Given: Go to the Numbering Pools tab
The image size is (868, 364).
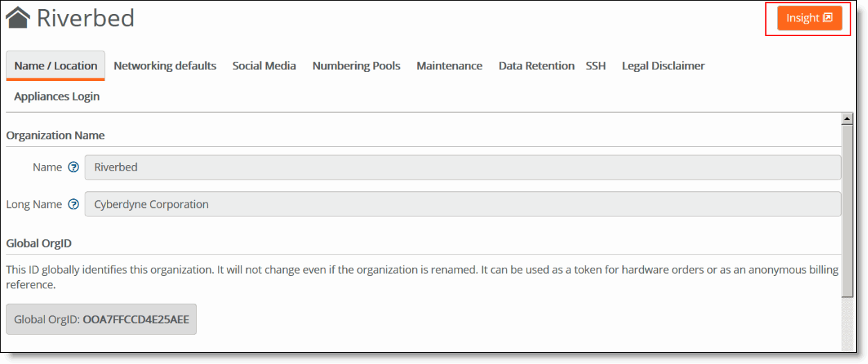Looking at the screenshot, I should (357, 66).
